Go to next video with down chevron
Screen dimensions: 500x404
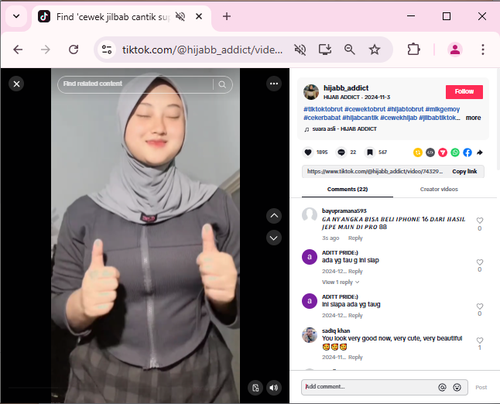point(274,238)
